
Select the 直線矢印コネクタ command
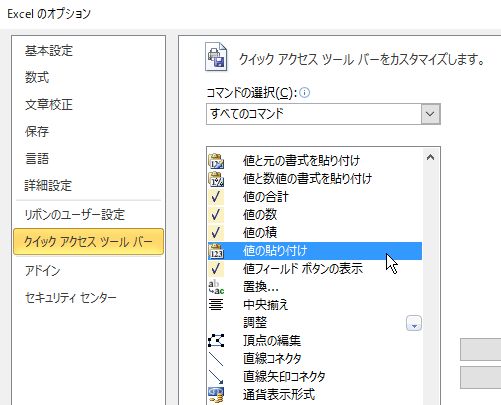[315, 377]
